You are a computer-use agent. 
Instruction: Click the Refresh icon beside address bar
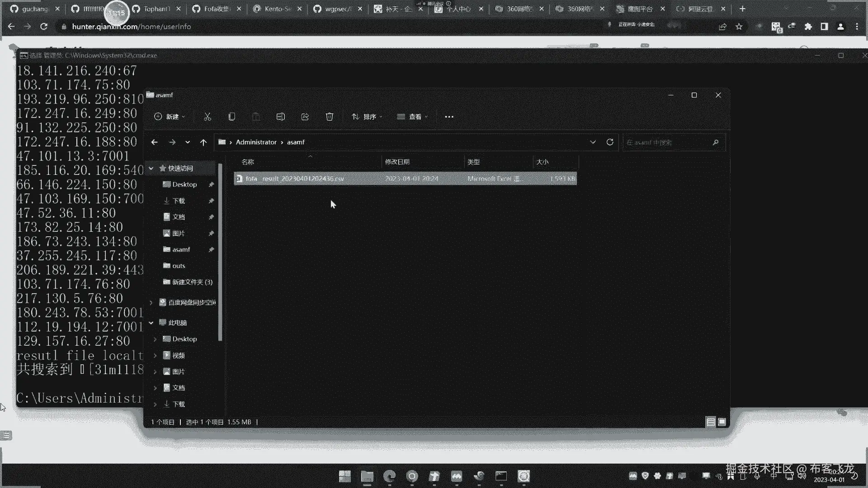(610, 142)
